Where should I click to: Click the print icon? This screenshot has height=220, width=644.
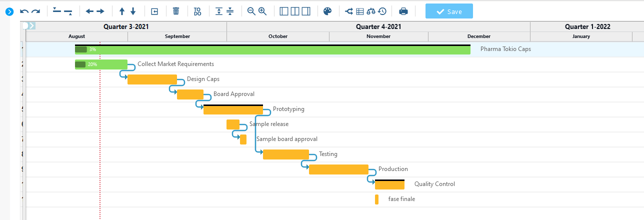click(403, 11)
